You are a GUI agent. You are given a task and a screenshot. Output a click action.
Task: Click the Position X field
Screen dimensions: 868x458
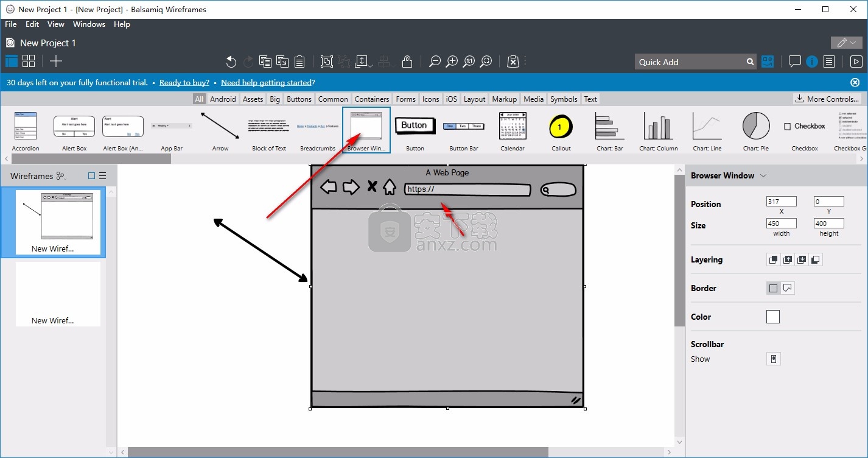[x=782, y=202]
